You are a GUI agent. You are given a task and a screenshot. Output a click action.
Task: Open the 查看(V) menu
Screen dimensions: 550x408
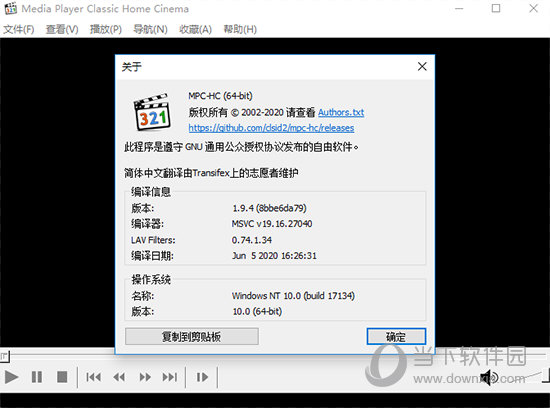[62, 29]
